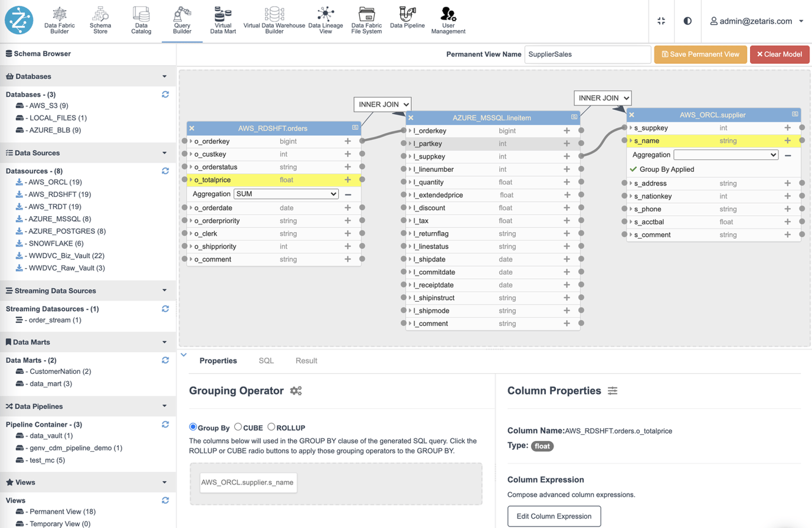Click Save Permanent View button

[x=700, y=54]
